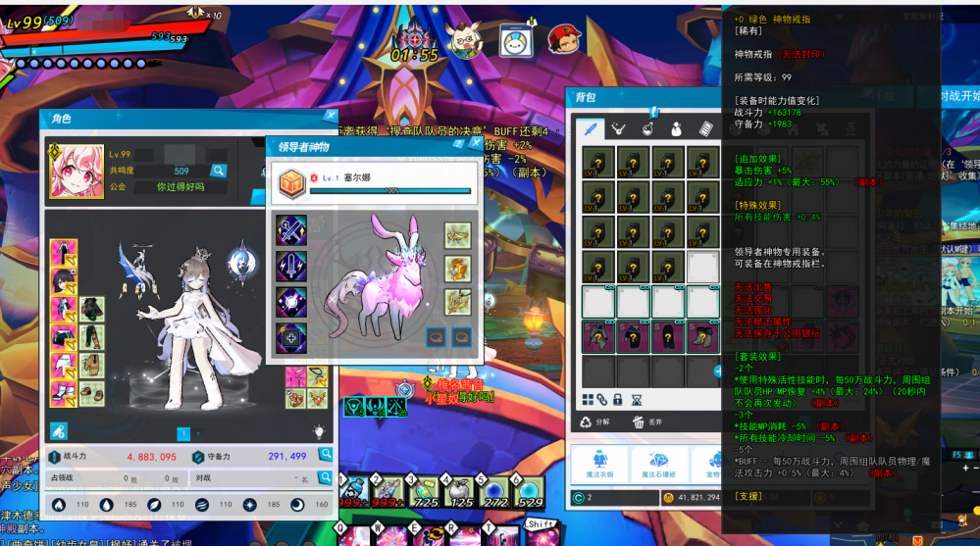Click the orange cube artifact icon
This screenshot has height=546, width=980.
click(x=291, y=185)
